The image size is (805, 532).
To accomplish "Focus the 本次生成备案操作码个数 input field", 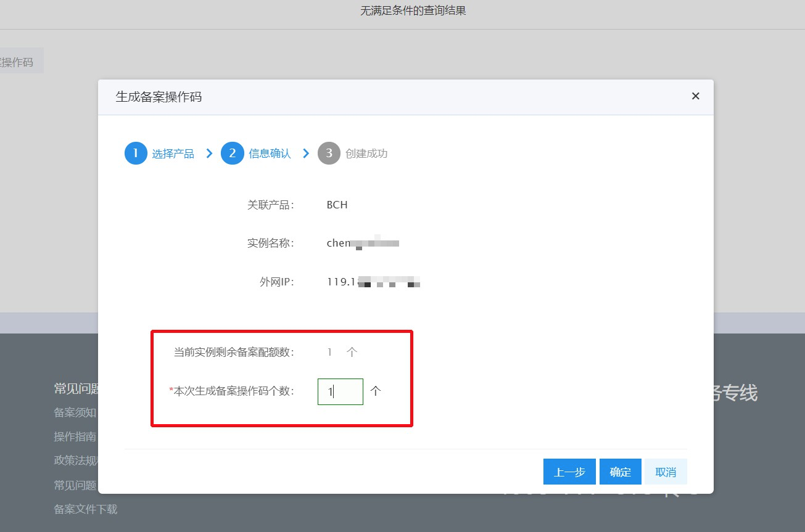I will click(x=341, y=391).
